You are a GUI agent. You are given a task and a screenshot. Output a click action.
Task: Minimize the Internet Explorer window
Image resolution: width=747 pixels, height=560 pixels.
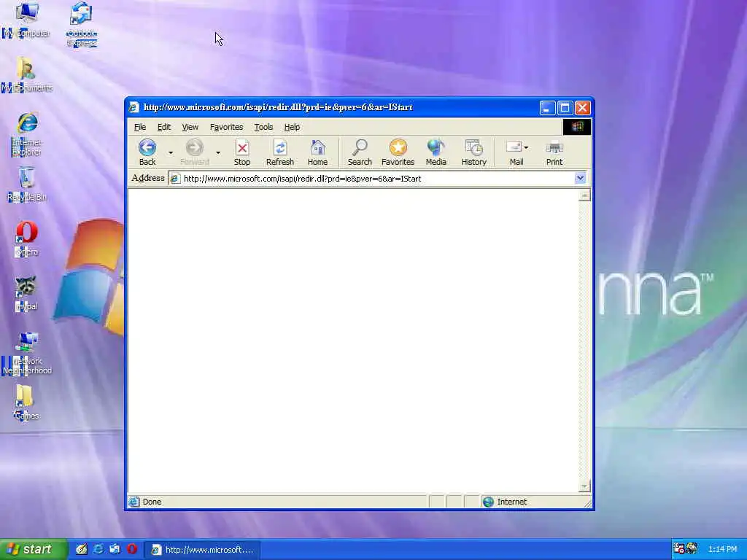[x=547, y=108]
